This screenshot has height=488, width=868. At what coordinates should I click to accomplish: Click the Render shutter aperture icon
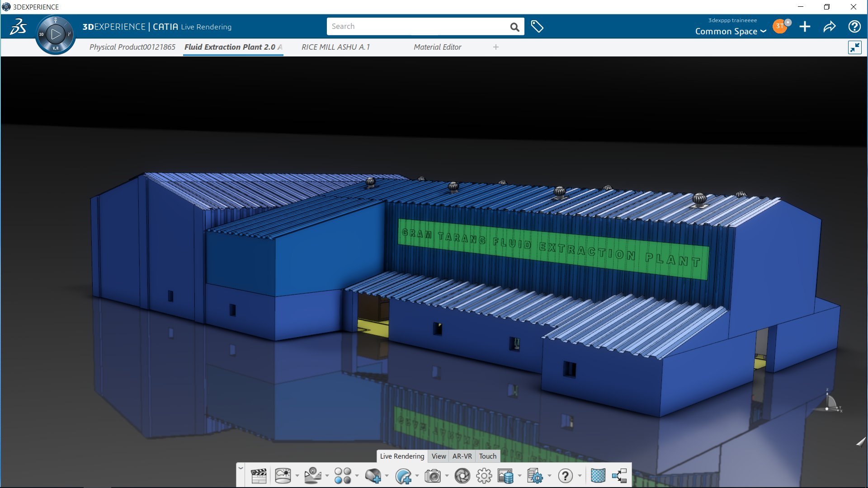(462, 476)
